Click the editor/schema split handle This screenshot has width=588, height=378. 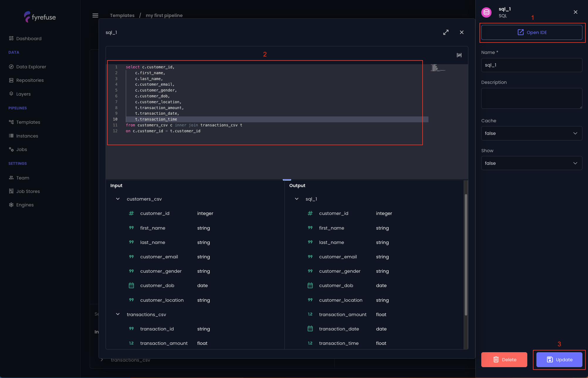[287, 179]
